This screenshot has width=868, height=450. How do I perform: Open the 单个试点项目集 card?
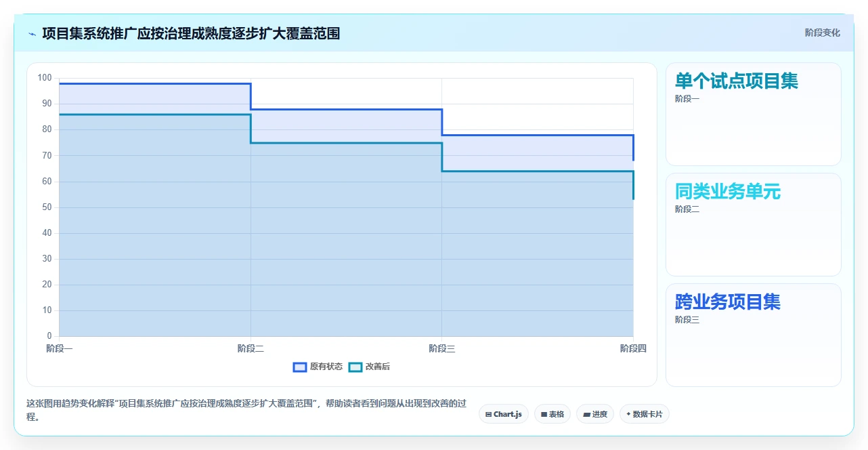coord(754,115)
